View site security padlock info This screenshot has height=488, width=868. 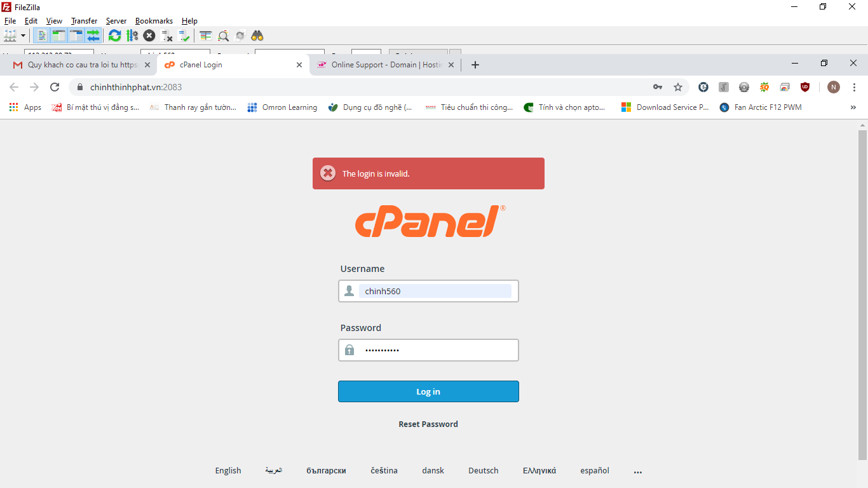pyautogui.click(x=79, y=87)
